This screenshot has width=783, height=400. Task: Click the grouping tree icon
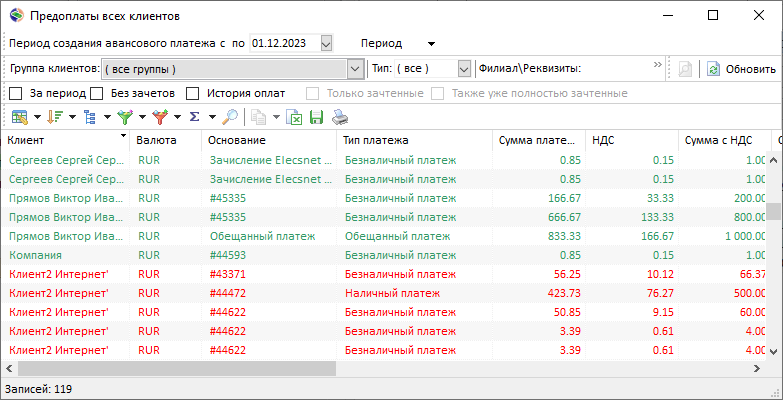(x=89, y=117)
